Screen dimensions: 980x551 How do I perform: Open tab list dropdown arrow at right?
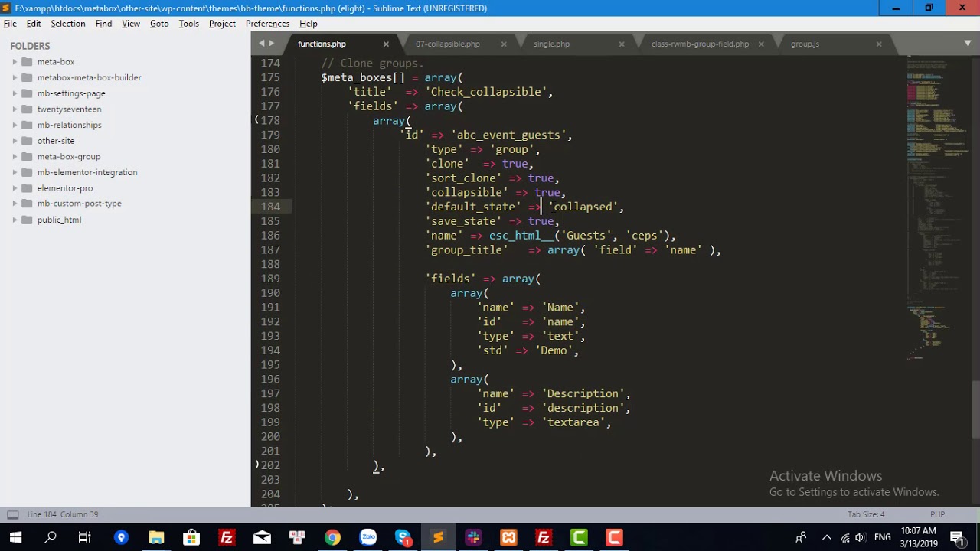click(x=968, y=44)
